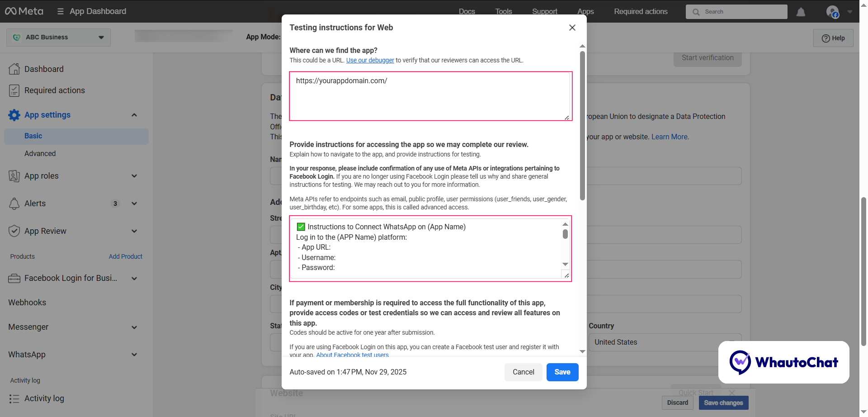Save the testing instructions
Screen dimensions: 868x417
pyautogui.click(x=562, y=372)
